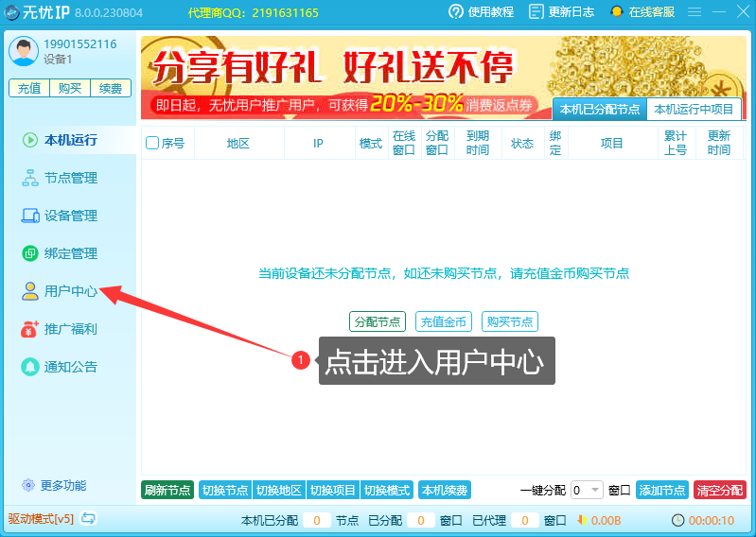The width and height of the screenshot is (756, 537).
Task: Click the traffic arrows icon near 0.00B
Action: (x=583, y=520)
